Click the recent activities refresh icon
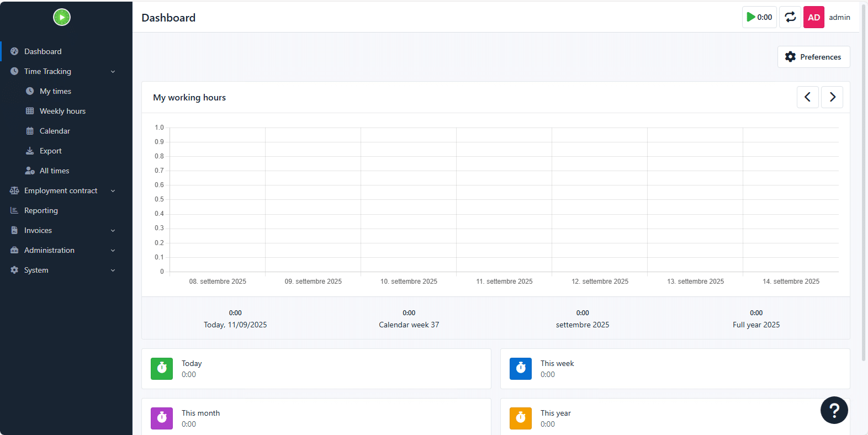 tap(790, 17)
